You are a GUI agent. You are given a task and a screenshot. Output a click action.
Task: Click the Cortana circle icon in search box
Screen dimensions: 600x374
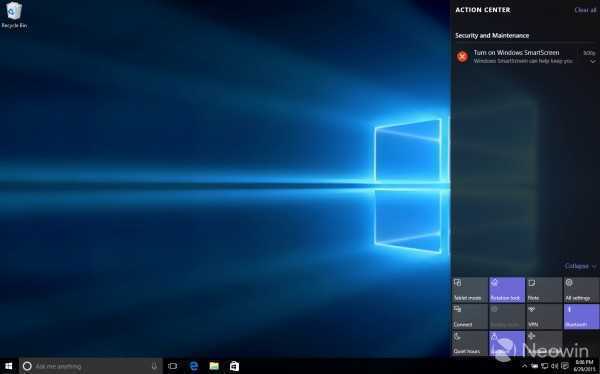(27, 366)
